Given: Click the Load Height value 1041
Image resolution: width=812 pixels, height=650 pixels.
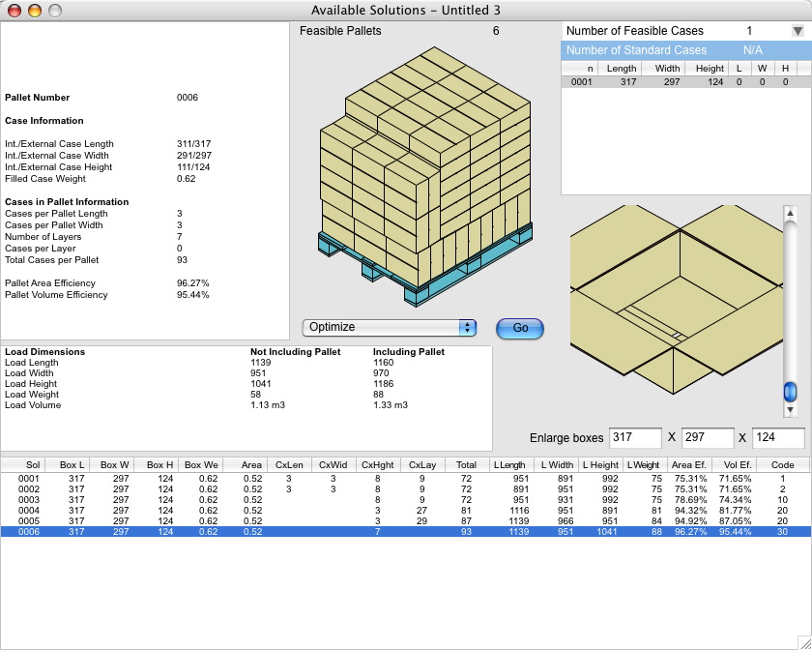Looking at the screenshot, I should pos(260,384).
